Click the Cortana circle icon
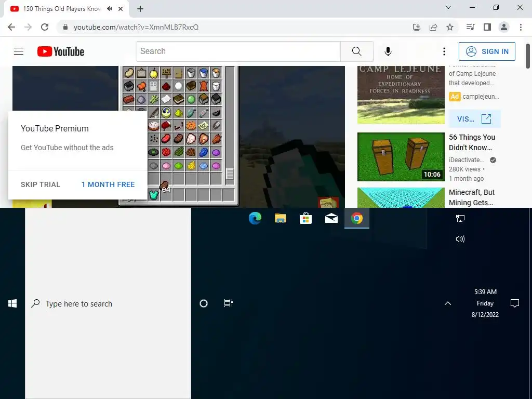Viewport: 532px width, 399px height. click(x=204, y=303)
